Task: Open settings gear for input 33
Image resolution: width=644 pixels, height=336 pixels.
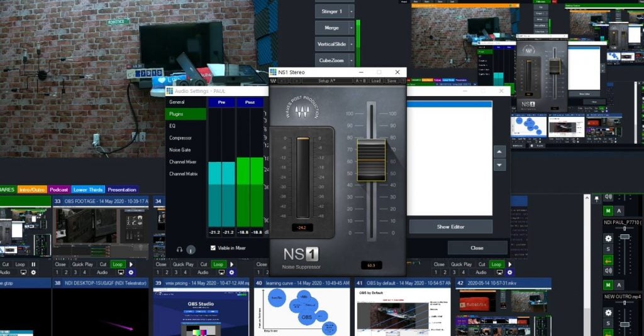Action: (131, 273)
